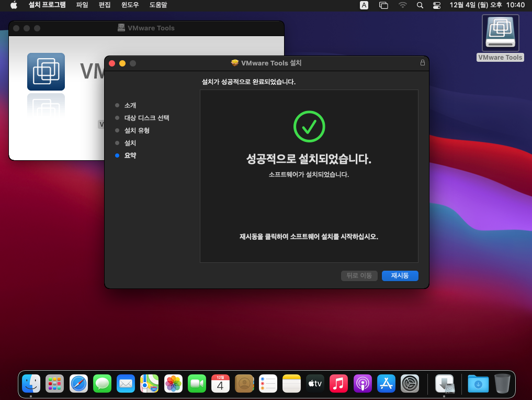This screenshot has width=532, height=400.
Task: Open Contacts from the Dock
Action: pos(244,384)
